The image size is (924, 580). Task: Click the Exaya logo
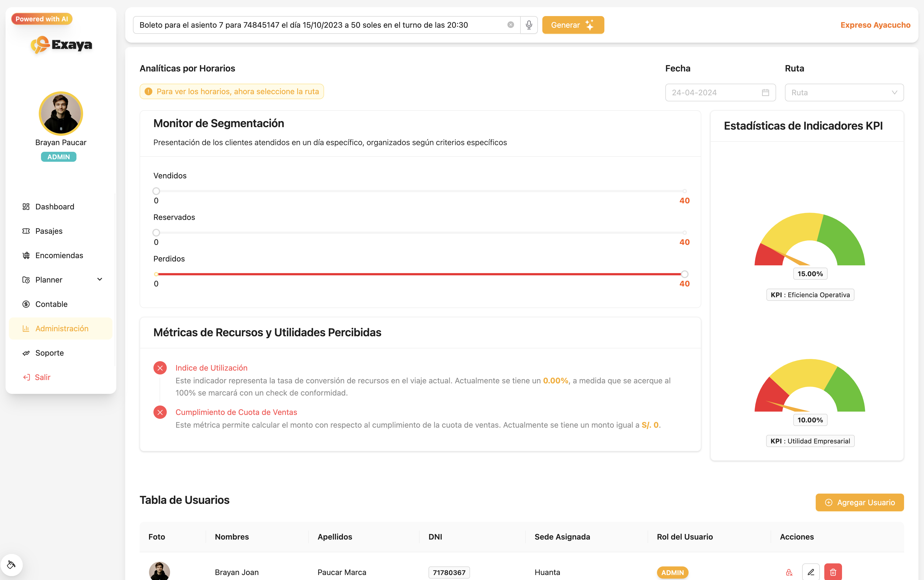pyautogui.click(x=61, y=45)
